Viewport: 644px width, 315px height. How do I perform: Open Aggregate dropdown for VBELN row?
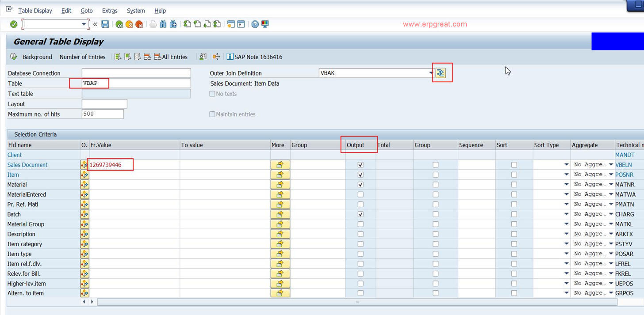point(611,165)
